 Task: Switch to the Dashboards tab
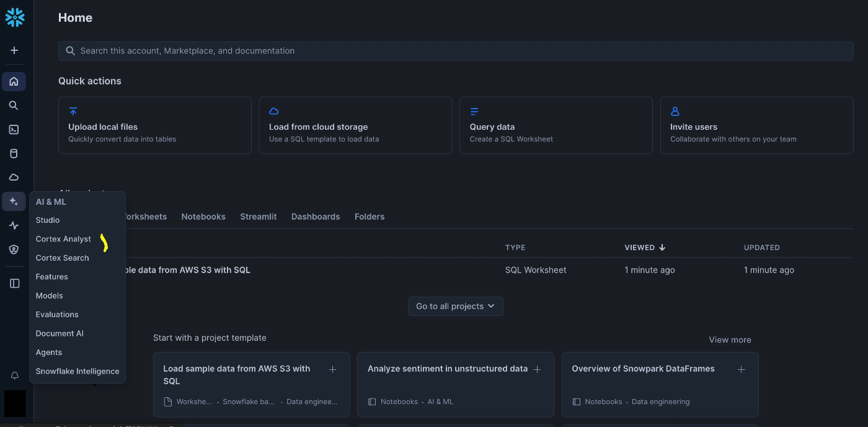pyautogui.click(x=316, y=217)
